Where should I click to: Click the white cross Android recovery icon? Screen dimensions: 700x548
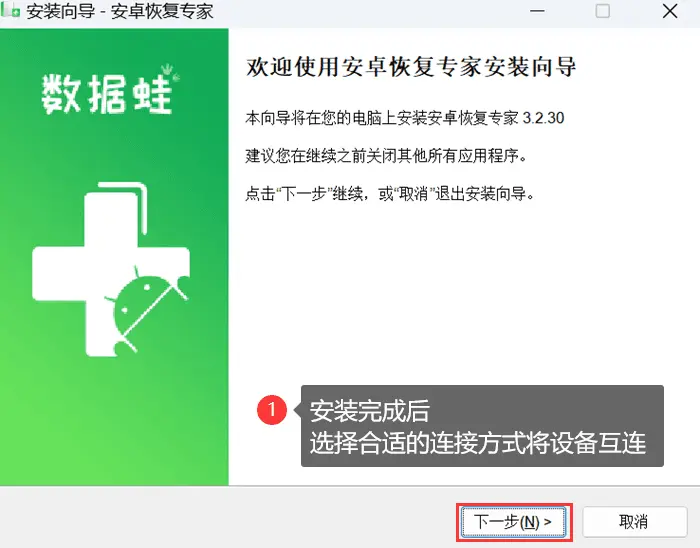click(111, 270)
